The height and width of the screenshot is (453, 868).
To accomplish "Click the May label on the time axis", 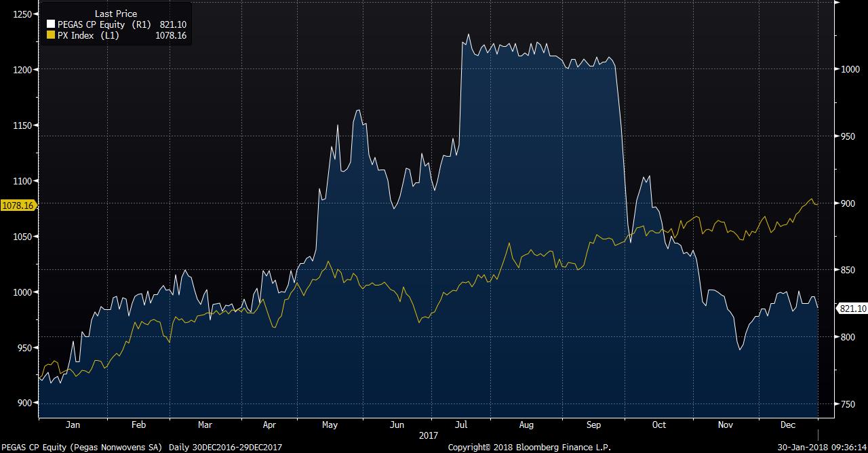I will pyautogui.click(x=330, y=425).
